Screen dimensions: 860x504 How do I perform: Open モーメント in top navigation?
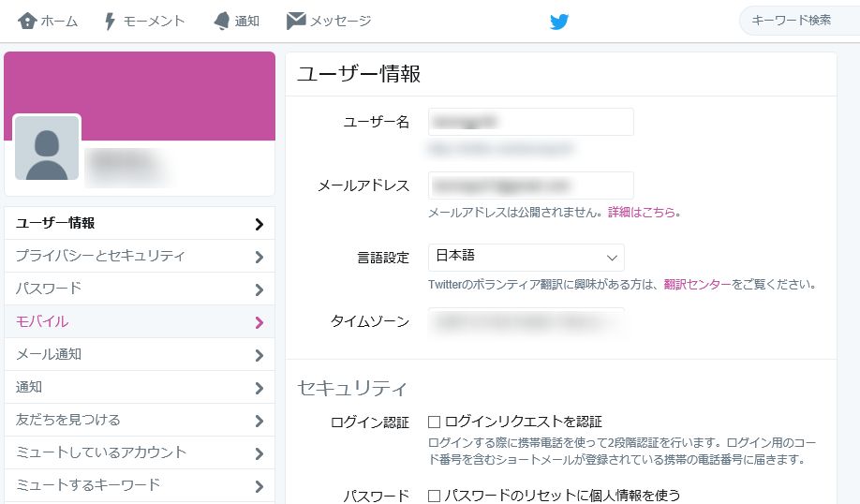coord(155,21)
